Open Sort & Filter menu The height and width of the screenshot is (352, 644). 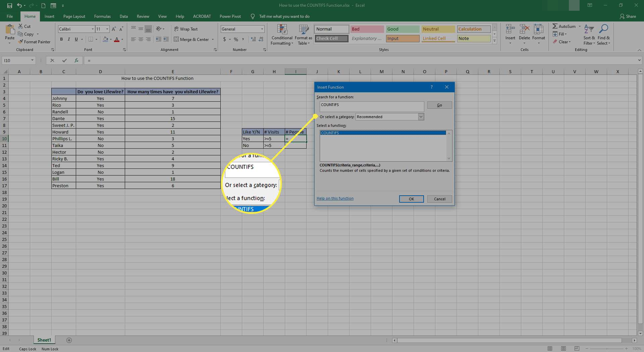tap(589, 35)
